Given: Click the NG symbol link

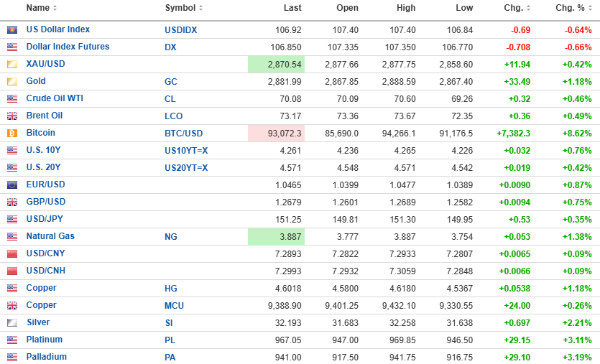Looking at the screenshot, I should click(x=171, y=237).
